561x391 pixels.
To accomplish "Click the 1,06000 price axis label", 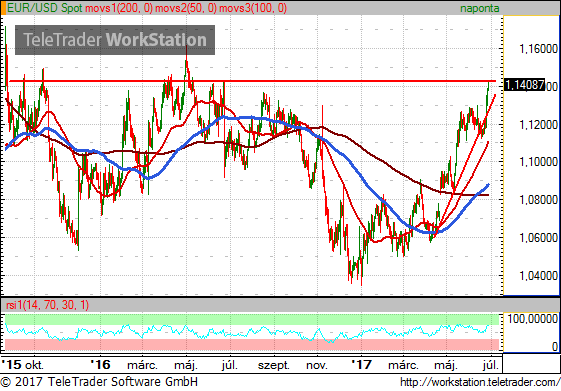I will click(x=538, y=238).
